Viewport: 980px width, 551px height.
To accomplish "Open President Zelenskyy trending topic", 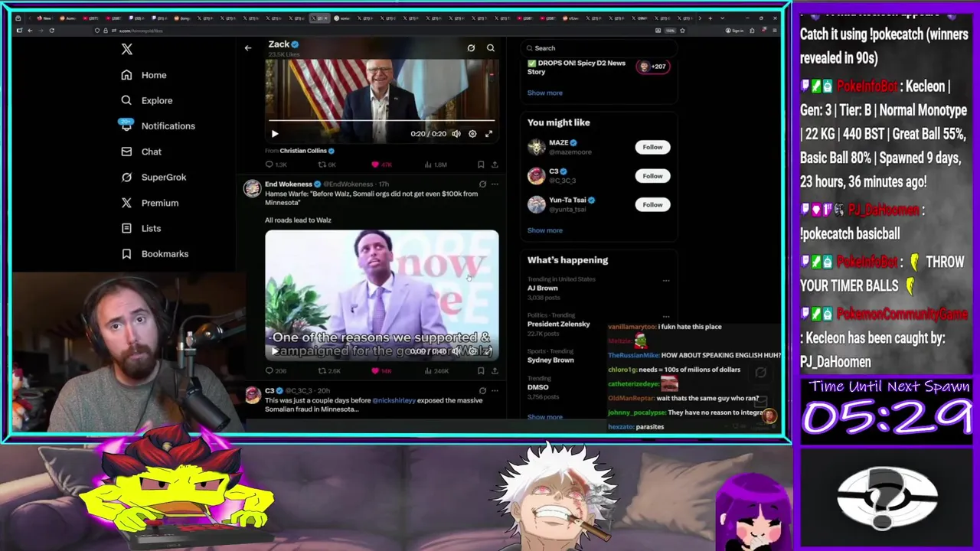I will (x=558, y=324).
